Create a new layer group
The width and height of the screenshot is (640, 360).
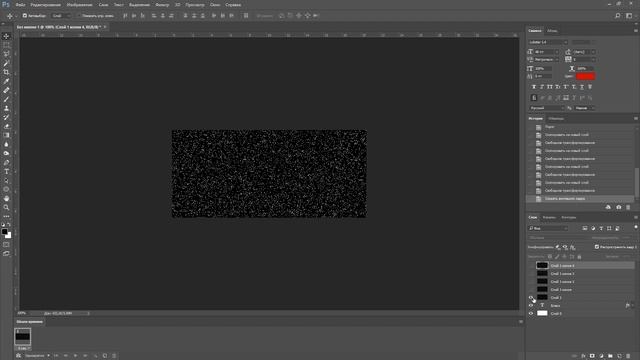click(x=610, y=356)
